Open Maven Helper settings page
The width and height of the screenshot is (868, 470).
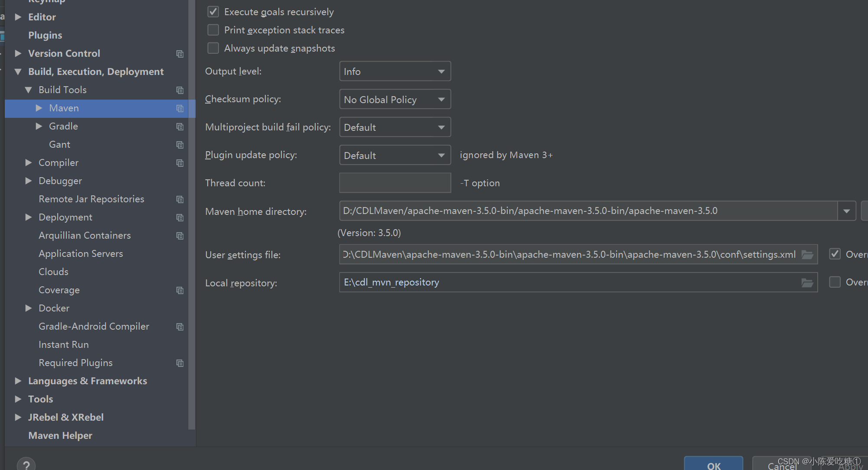[60, 435]
